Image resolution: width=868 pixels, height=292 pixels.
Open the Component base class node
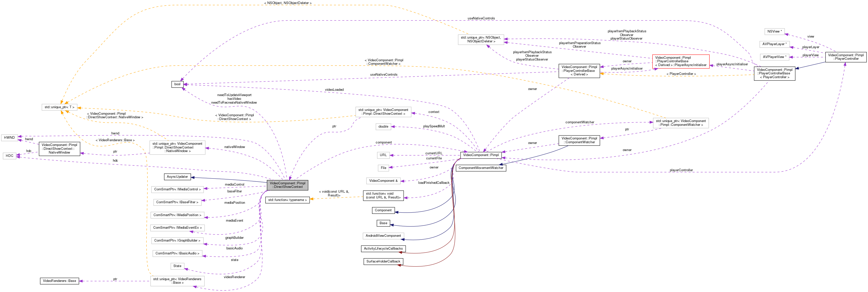click(383, 210)
